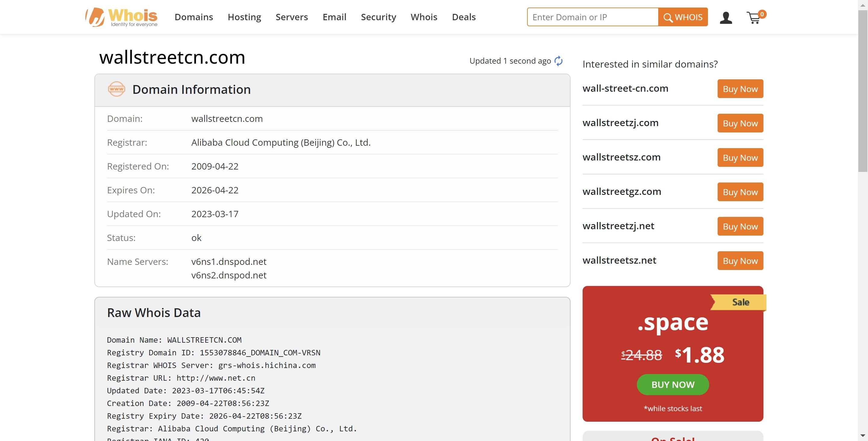868x441 pixels.
Task: Click the wall-street-cn.com domain suggestion
Action: [x=625, y=88]
